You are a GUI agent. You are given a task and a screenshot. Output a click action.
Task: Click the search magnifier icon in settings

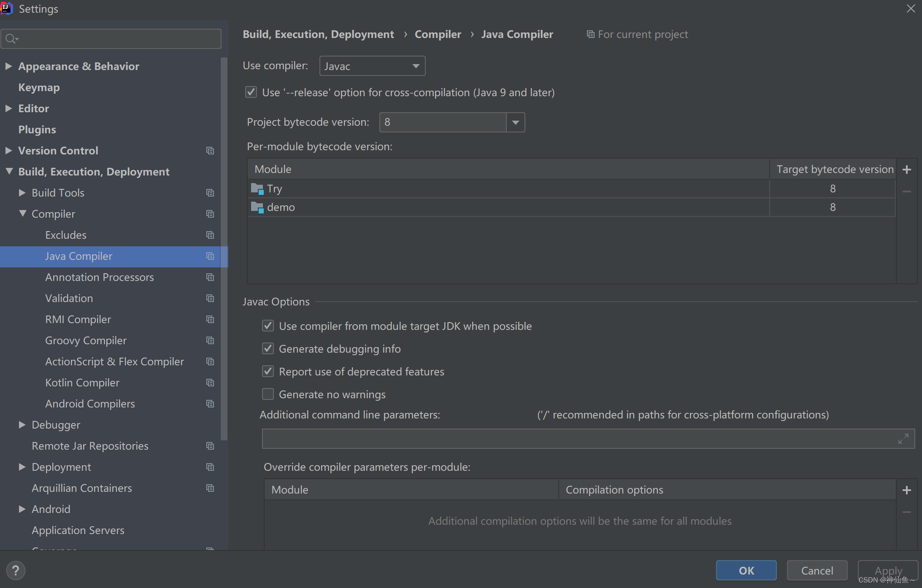pos(11,39)
